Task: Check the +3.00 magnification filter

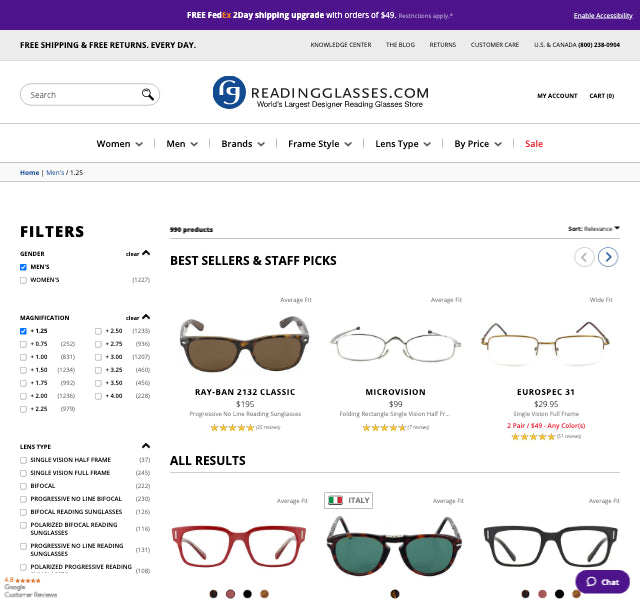Action: (x=98, y=357)
